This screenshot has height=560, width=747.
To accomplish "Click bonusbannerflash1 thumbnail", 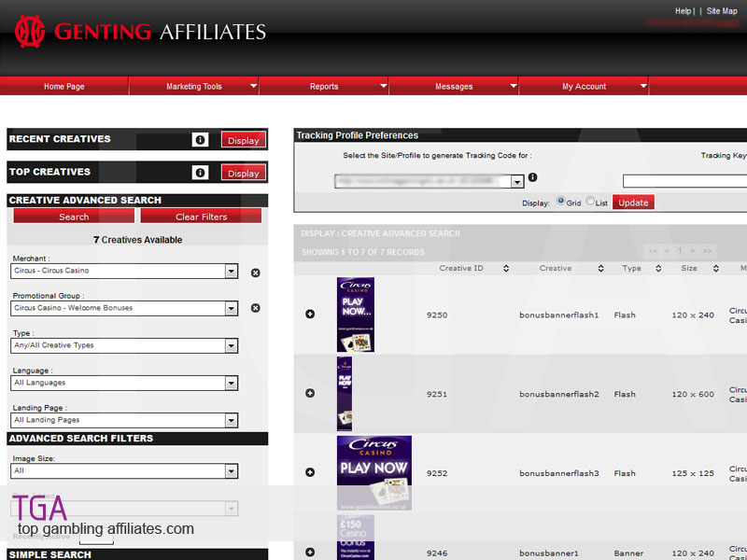I will [x=356, y=315].
